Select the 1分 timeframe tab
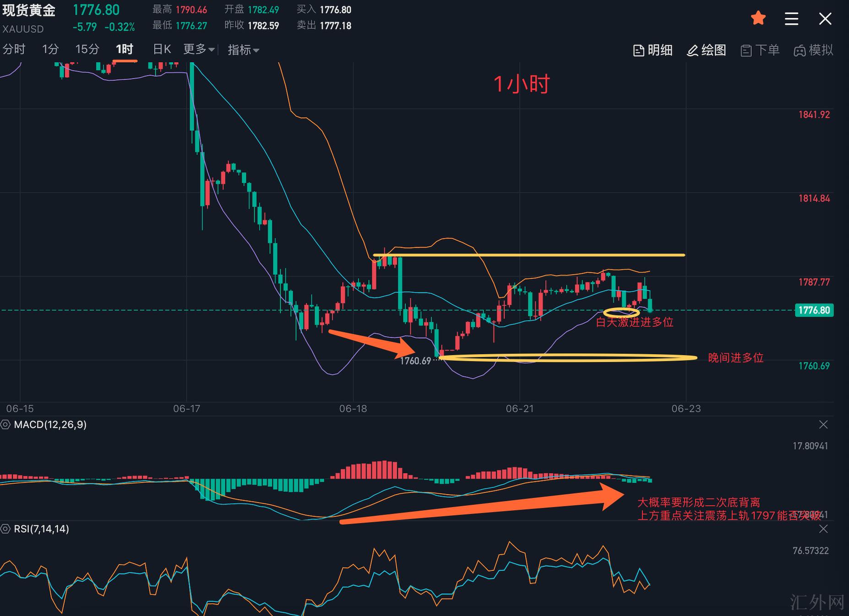This screenshot has height=616, width=849. (x=50, y=49)
